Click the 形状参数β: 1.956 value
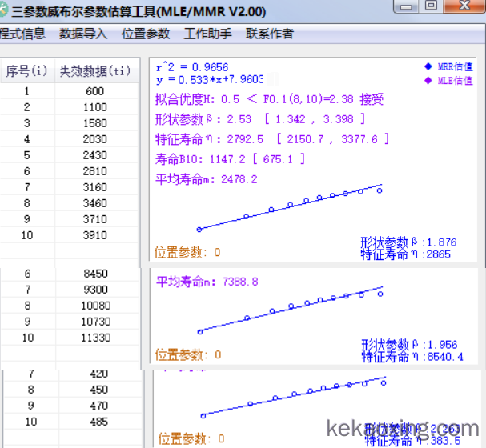Viewport: 486px width, 448px height. pyautogui.click(x=409, y=345)
